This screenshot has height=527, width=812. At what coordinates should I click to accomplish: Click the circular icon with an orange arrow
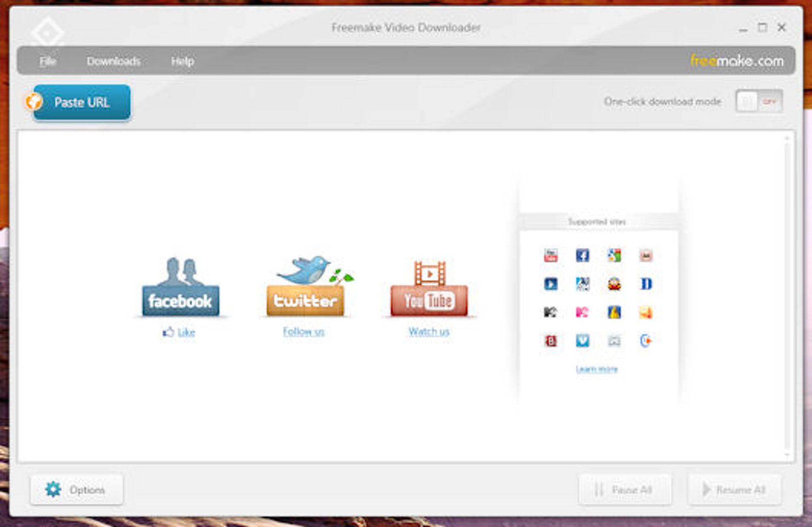coord(646,340)
